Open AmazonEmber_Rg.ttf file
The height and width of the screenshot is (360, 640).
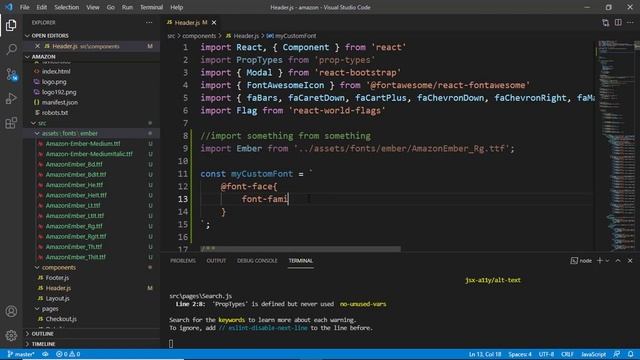coord(74,226)
